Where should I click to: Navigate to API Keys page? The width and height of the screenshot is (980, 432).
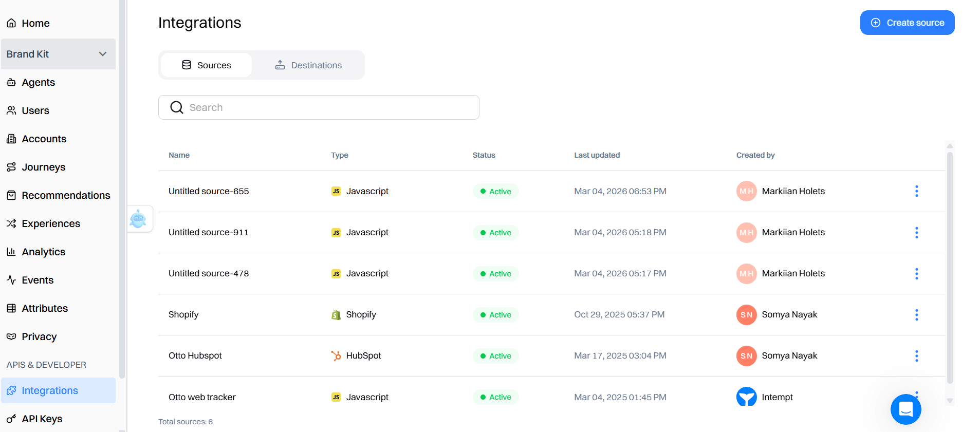[x=42, y=419]
